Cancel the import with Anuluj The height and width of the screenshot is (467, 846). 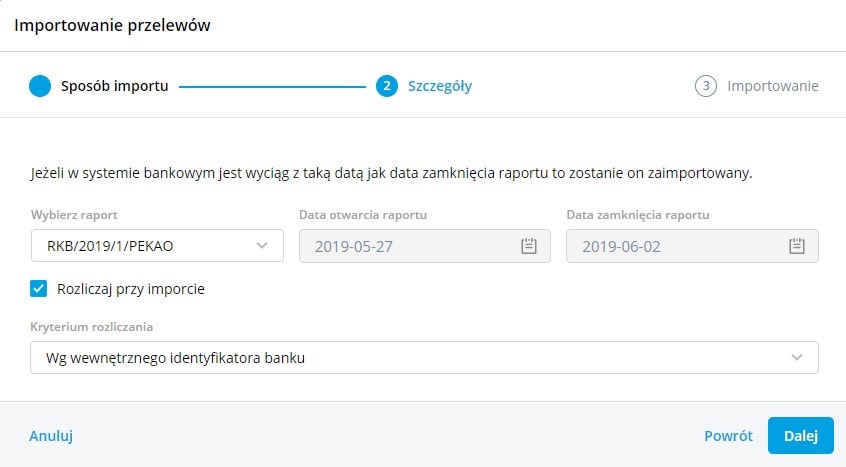click(x=51, y=436)
